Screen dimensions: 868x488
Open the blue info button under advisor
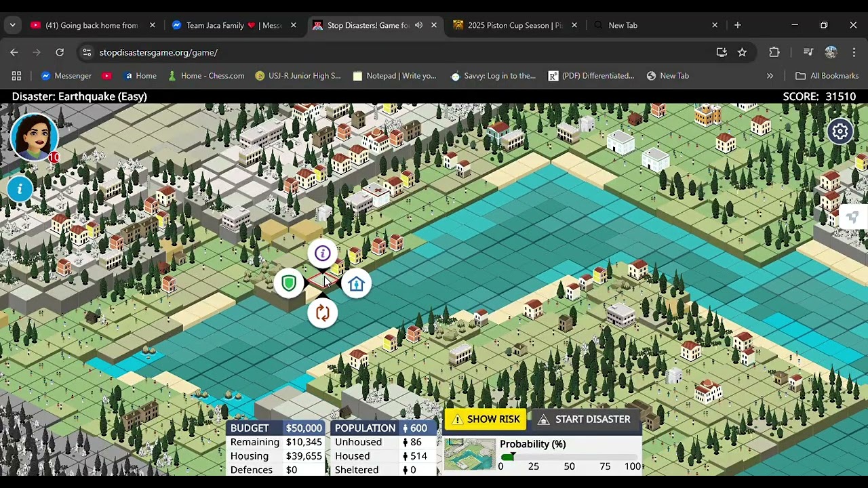click(20, 189)
